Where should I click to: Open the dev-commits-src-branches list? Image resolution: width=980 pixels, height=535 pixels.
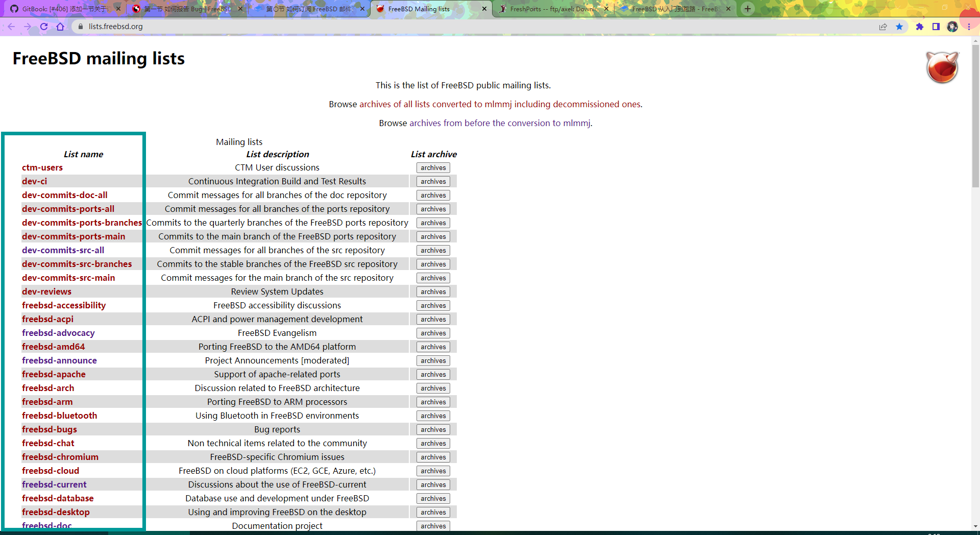coord(77,264)
